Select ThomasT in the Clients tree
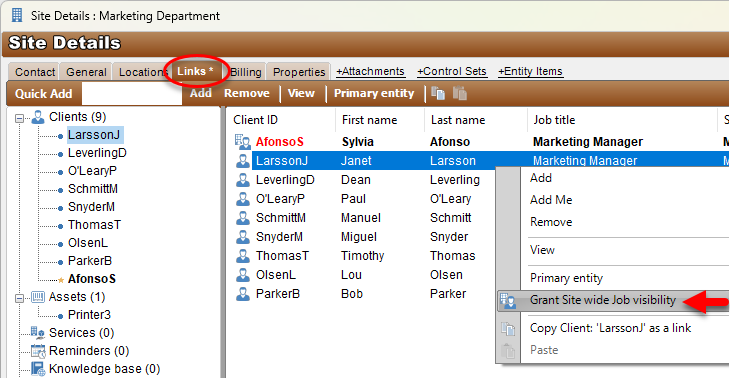Image resolution: width=730 pixels, height=378 pixels. tap(95, 225)
